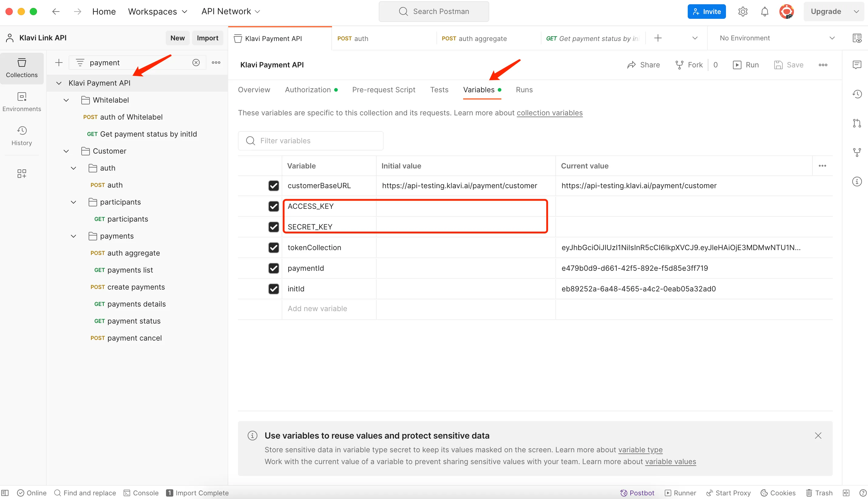Click the Invite button

click(706, 11)
